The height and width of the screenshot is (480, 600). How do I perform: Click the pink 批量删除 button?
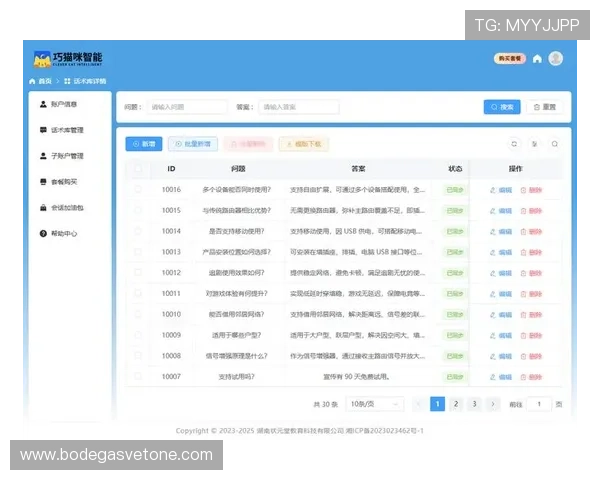coord(248,144)
